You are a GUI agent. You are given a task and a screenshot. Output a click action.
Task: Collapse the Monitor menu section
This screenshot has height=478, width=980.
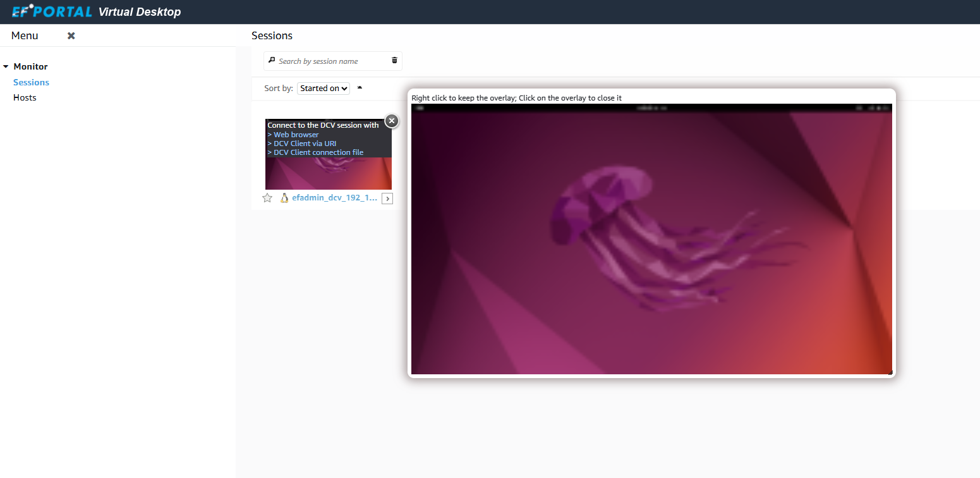(6, 66)
